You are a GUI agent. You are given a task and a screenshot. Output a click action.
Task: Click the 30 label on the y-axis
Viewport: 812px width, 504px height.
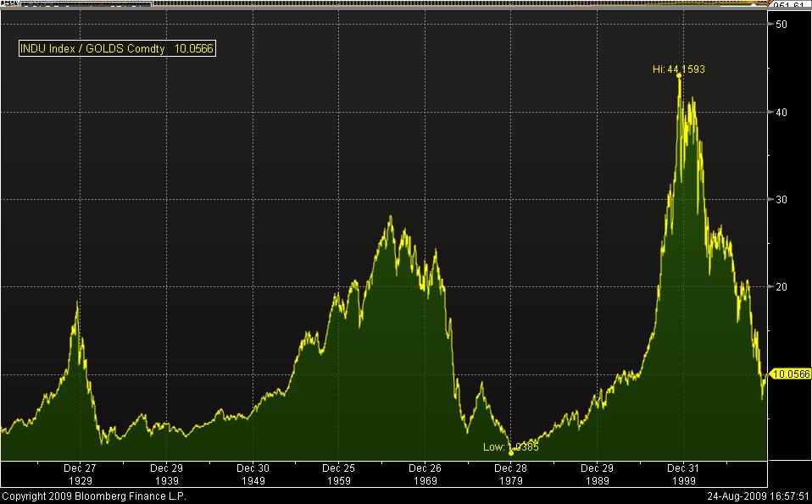click(x=782, y=199)
